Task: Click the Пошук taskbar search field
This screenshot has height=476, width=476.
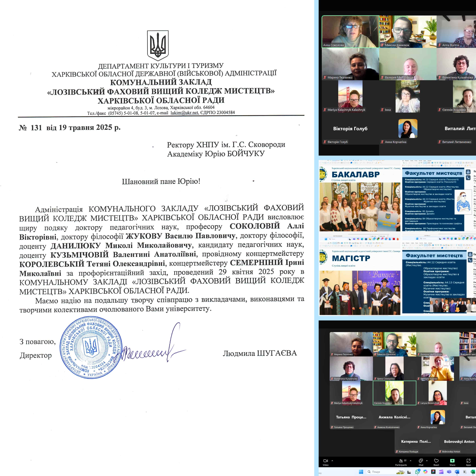Action: coord(386,472)
